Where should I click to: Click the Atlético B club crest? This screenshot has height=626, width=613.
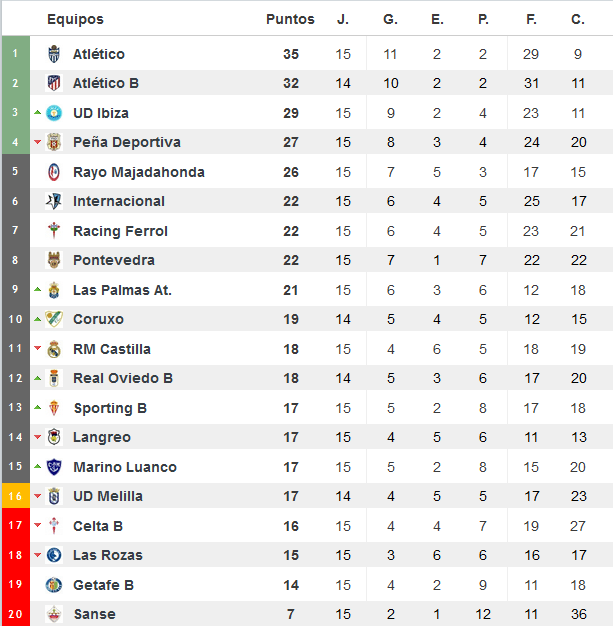(x=54, y=83)
